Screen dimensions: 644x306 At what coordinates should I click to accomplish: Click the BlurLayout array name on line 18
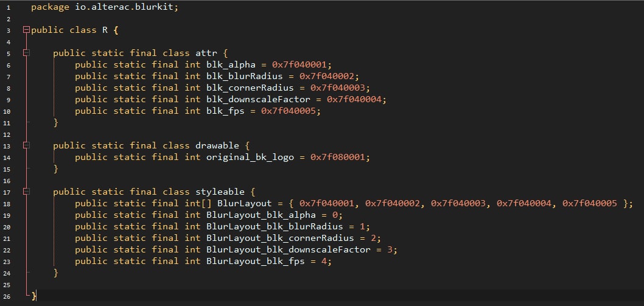coord(244,203)
